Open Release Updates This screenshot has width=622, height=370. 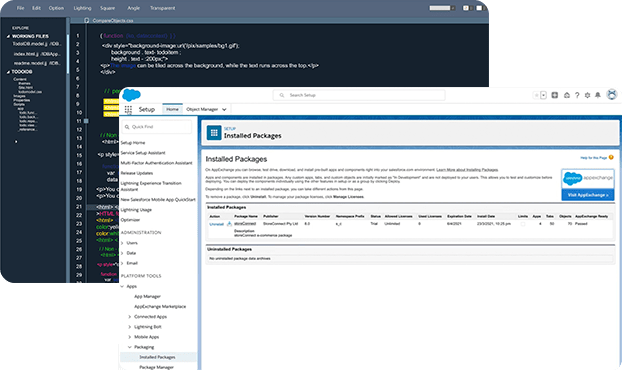(136, 173)
